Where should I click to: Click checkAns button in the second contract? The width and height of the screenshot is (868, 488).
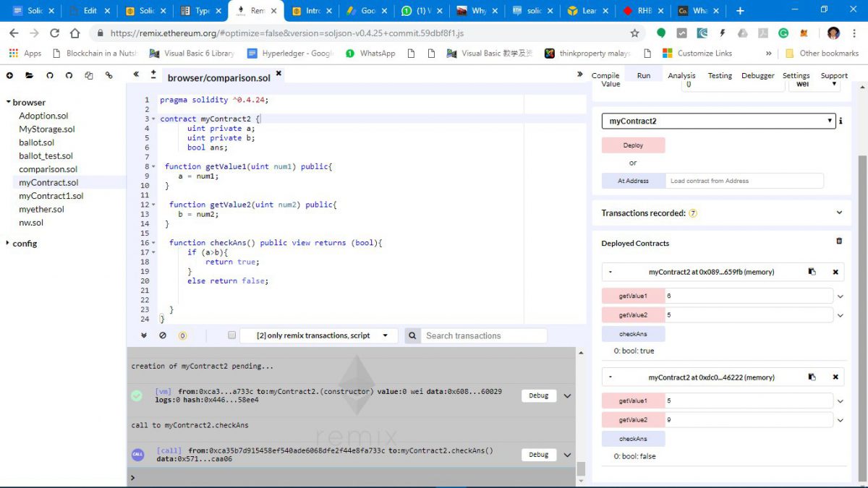point(633,439)
